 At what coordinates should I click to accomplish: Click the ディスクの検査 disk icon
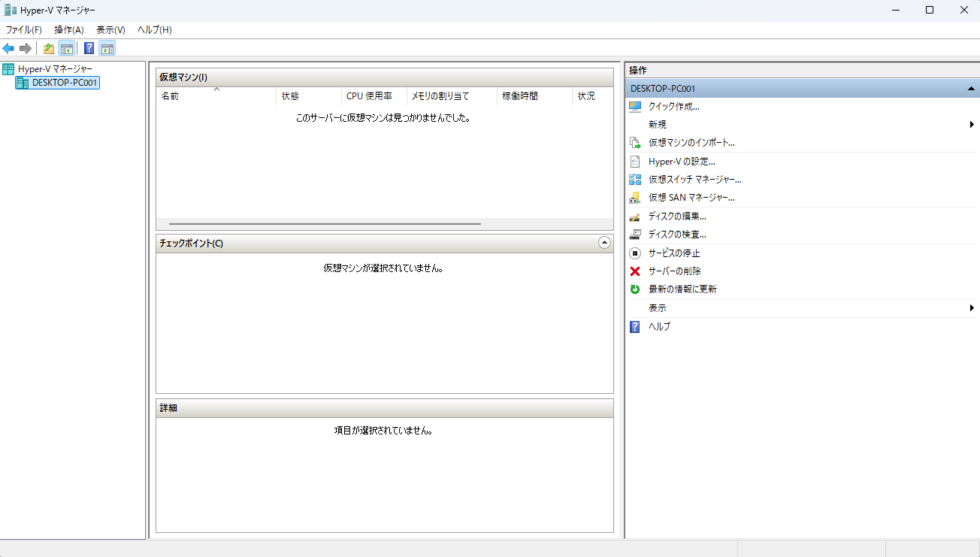click(635, 235)
